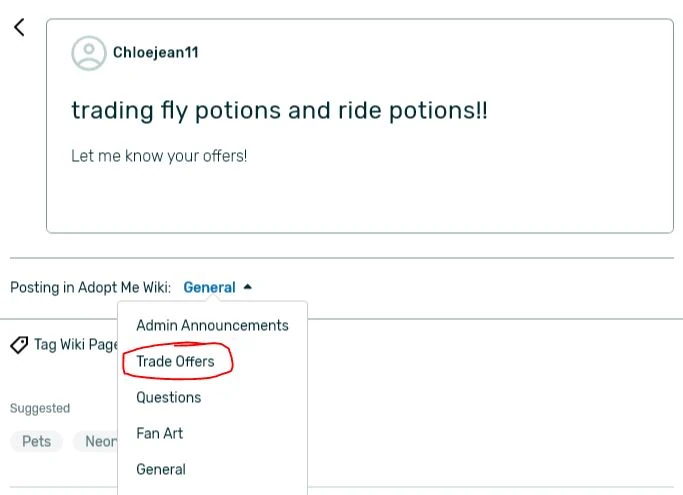683x495 pixels.
Task: Choose General at the bottom of the menu
Action: 161,469
